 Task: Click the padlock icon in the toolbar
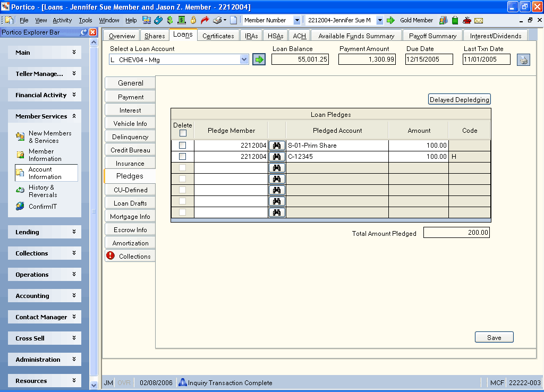[193, 20]
